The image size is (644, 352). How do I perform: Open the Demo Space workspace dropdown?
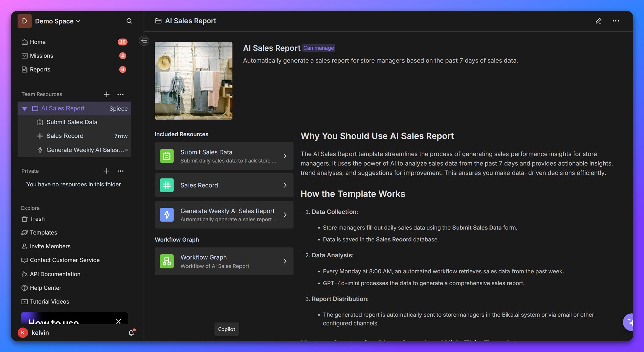[58, 21]
